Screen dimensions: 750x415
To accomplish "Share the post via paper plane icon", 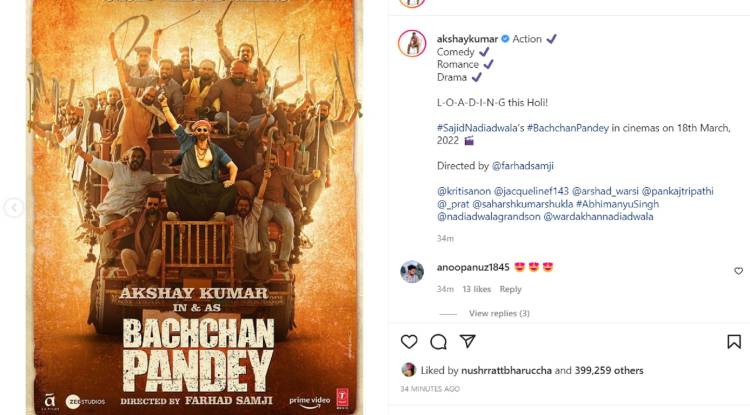I will point(467,341).
